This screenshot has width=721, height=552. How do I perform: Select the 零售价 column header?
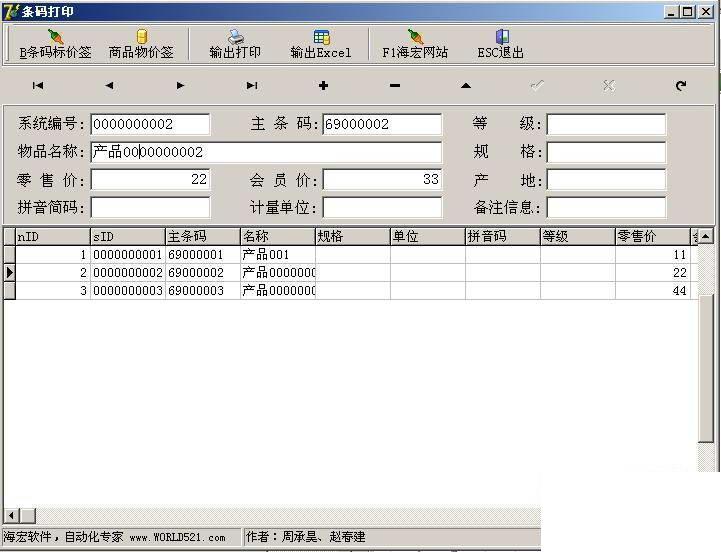tap(652, 236)
